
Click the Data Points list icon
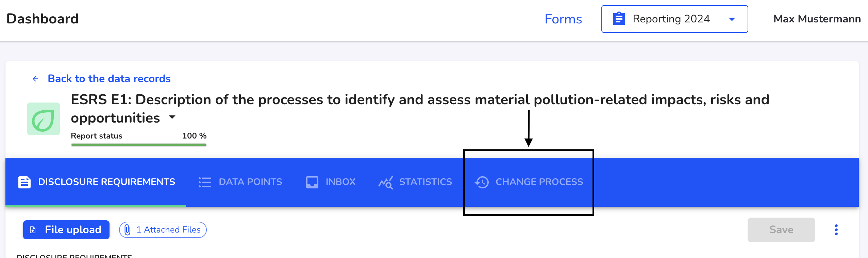pyautogui.click(x=205, y=182)
